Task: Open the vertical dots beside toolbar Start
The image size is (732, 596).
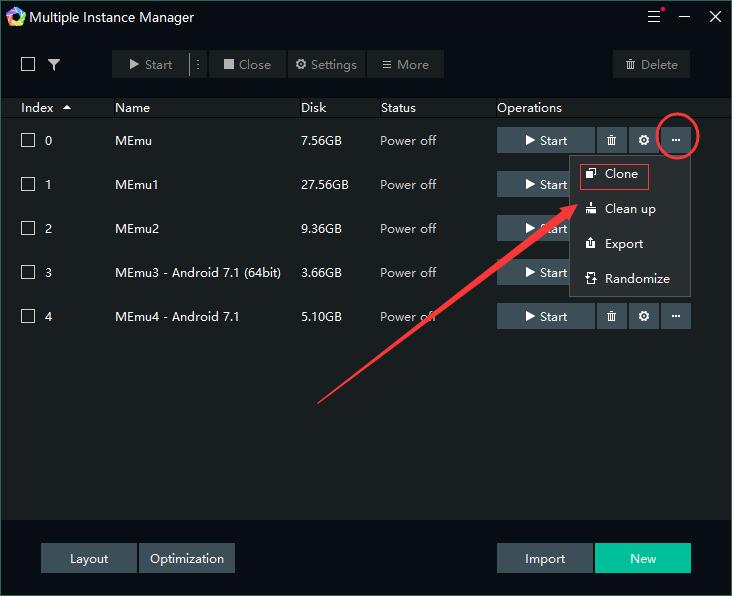Action: click(198, 65)
